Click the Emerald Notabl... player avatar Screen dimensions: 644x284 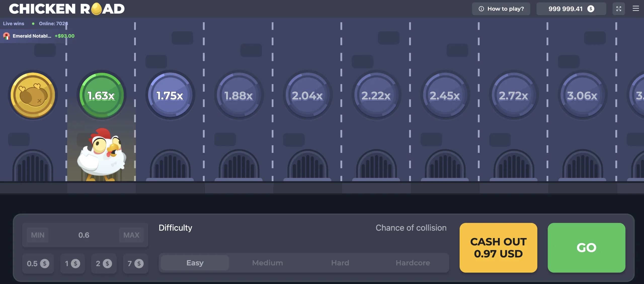[7, 36]
